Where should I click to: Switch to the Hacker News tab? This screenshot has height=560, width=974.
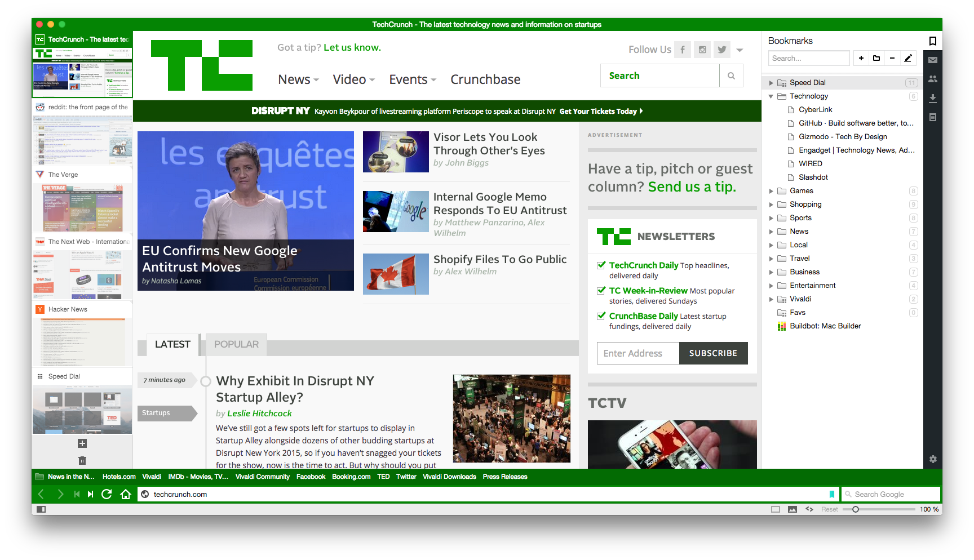click(x=82, y=335)
